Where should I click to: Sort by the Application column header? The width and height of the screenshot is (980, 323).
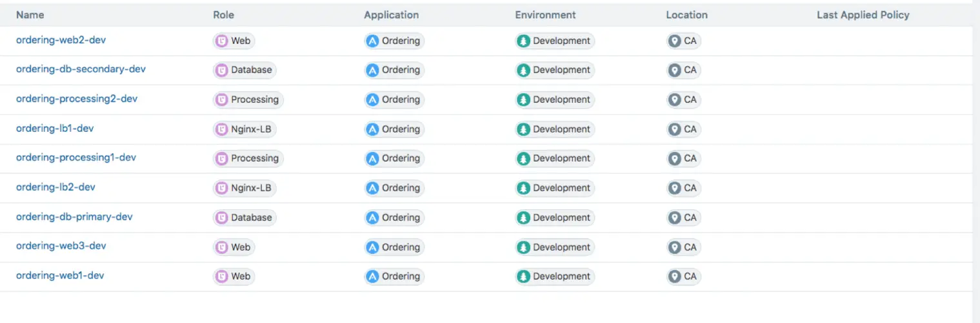392,15
